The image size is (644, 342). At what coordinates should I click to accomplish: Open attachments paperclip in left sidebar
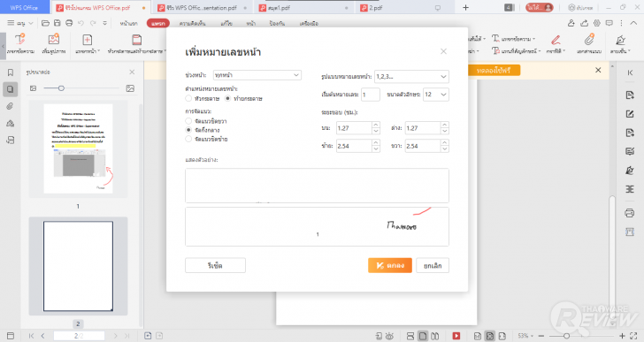(x=11, y=106)
